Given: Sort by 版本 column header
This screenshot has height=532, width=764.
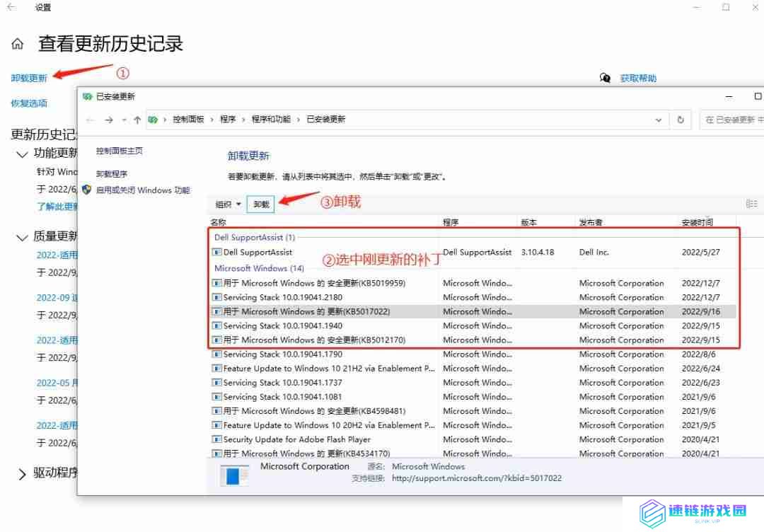Looking at the screenshot, I should click(x=528, y=222).
